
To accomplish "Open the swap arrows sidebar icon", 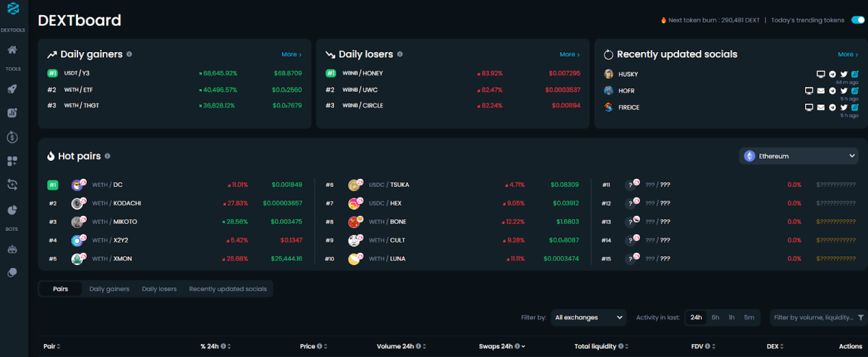I will tap(12, 185).
